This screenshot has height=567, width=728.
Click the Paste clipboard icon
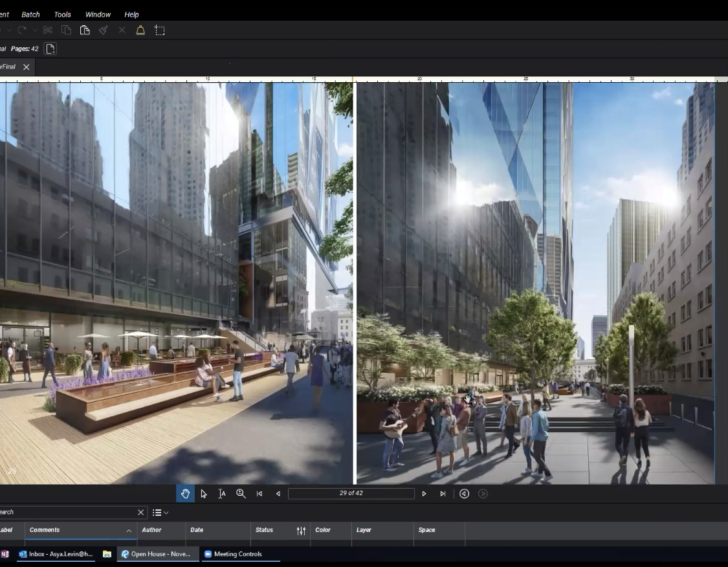pos(85,30)
